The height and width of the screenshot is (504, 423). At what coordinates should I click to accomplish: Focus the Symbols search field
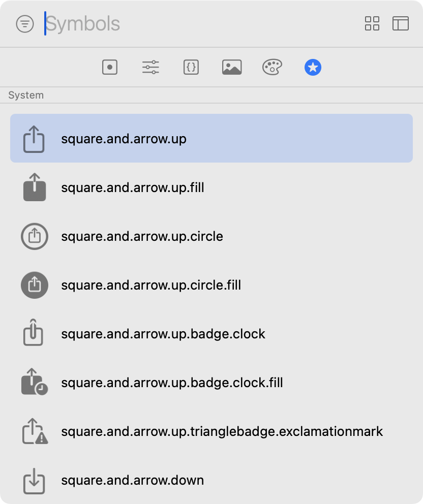(199, 24)
